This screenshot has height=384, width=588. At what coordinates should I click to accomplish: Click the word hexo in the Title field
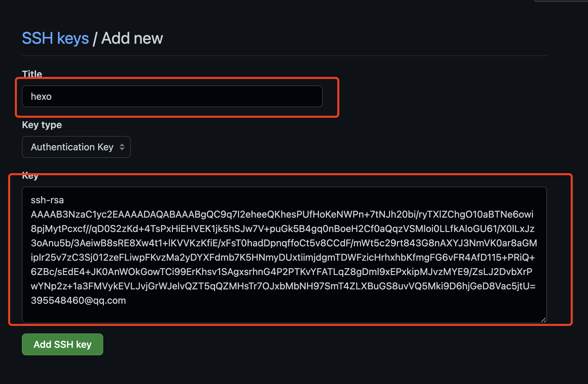click(41, 97)
